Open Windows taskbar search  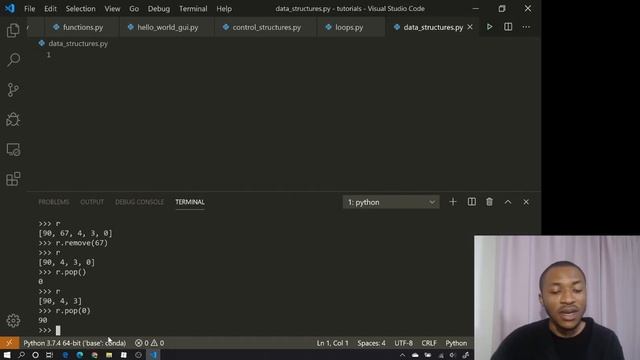pyautogui.click(x=21, y=355)
